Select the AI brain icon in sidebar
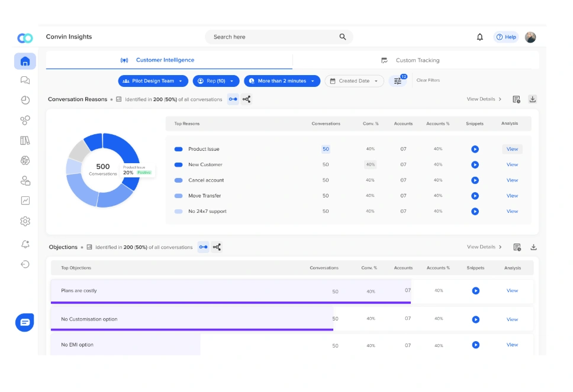The width and height of the screenshot is (573, 392). click(x=24, y=160)
